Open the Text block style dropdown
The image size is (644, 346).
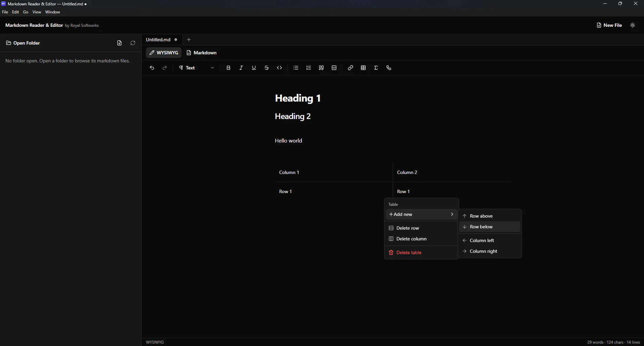click(197, 68)
